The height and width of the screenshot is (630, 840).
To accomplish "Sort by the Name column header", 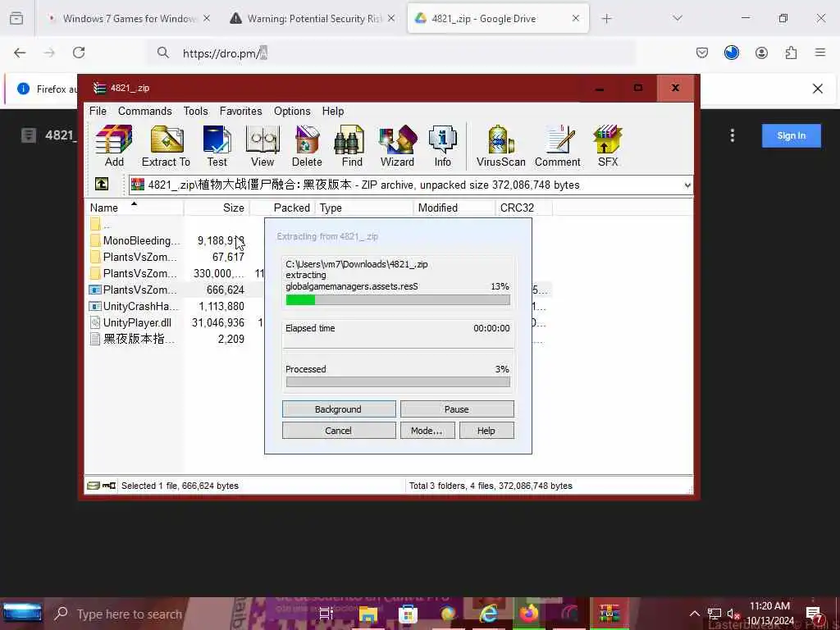I will (134, 208).
